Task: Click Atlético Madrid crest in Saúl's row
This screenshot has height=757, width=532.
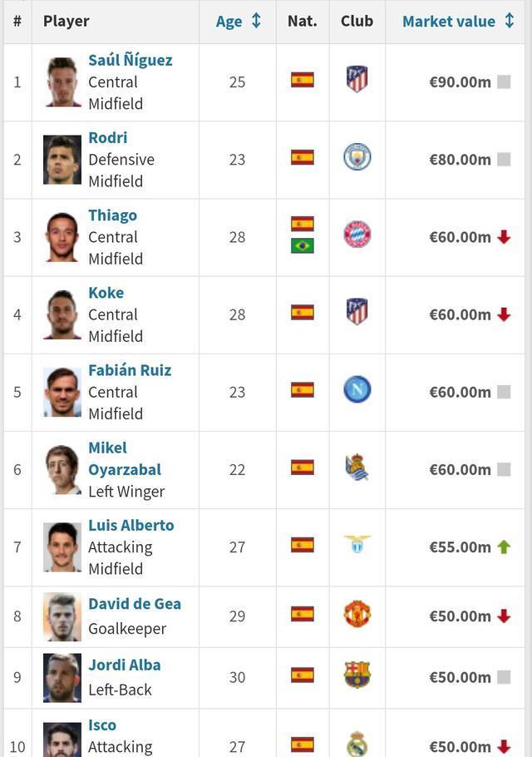Action: 357,79
